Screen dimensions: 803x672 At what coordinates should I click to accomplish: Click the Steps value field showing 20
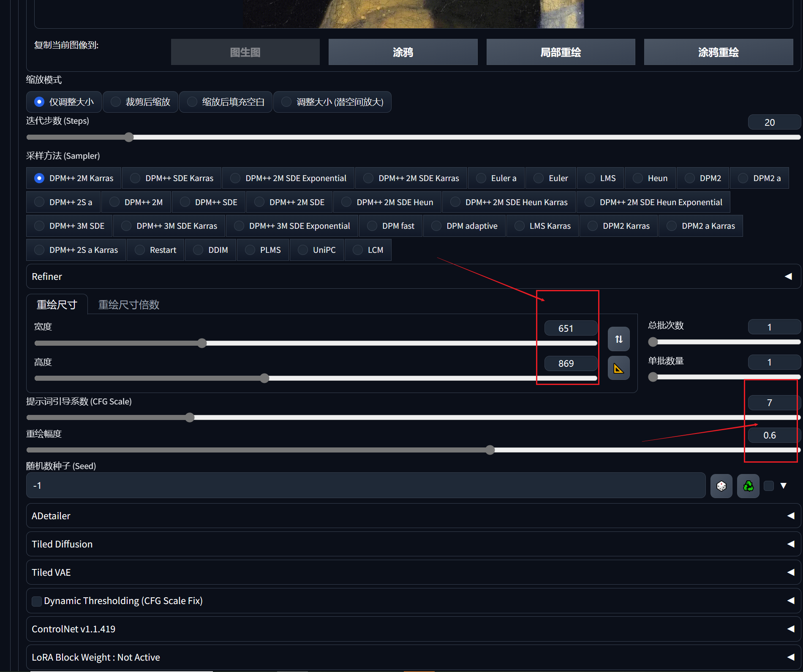[774, 122]
